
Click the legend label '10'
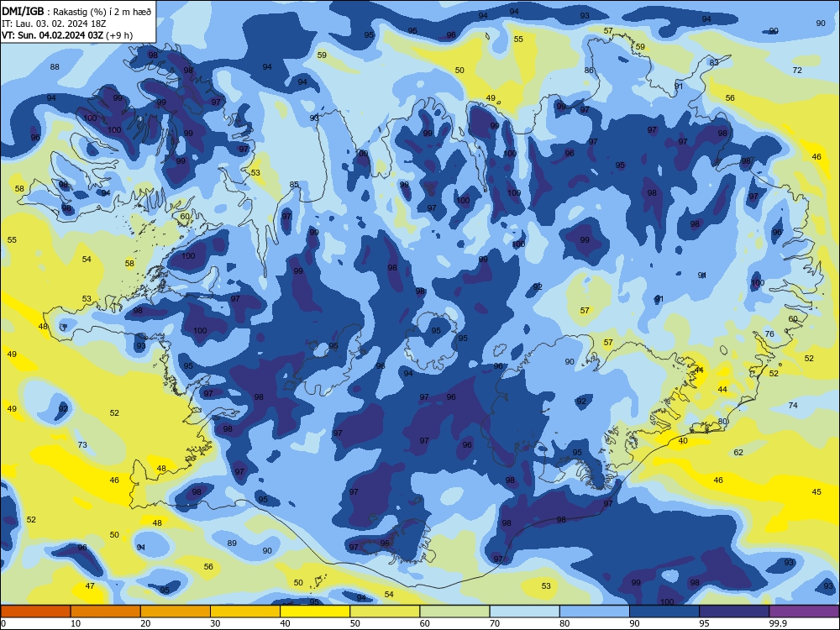pos(76,623)
